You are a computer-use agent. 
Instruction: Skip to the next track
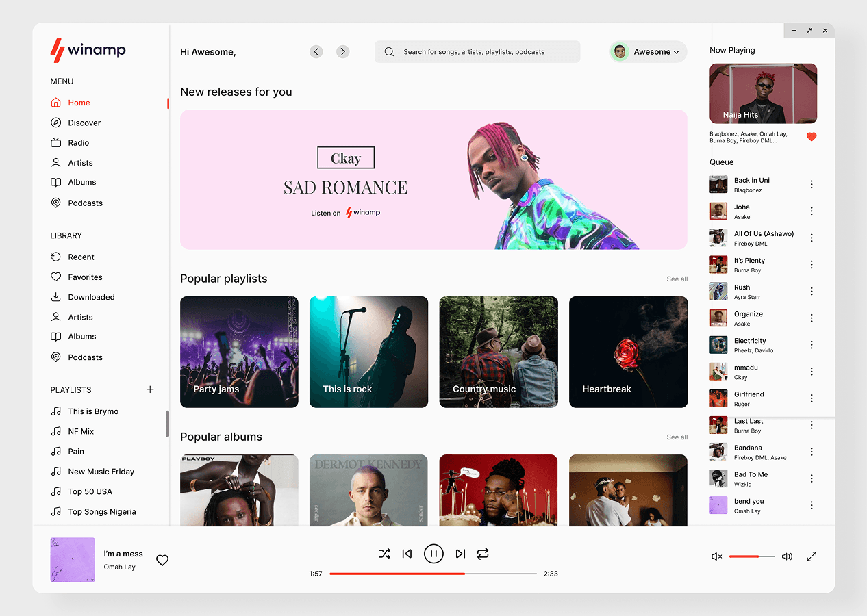pyautogui.click(x=460, y=554)
